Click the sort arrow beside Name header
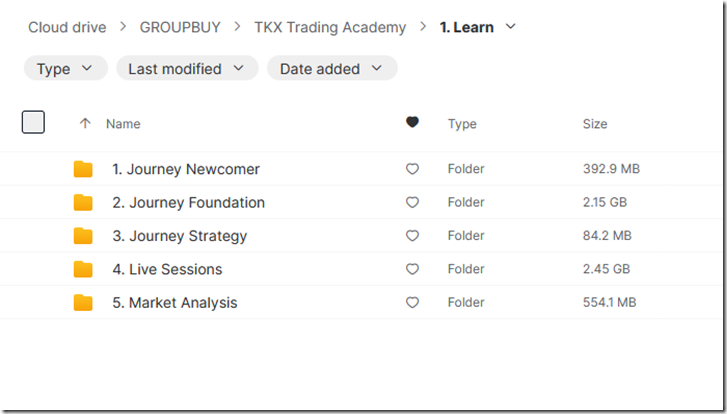The height and width of the screenshot is (414, 727). [x=85, y=124]
